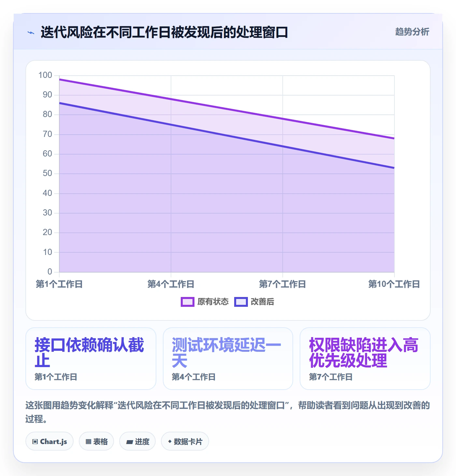
Task: Click the square icon in Chart.js tag
Action: coord(35,442)
